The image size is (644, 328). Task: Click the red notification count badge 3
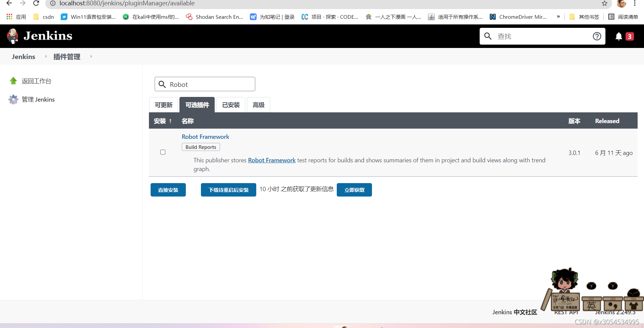[x=630, y=36]
